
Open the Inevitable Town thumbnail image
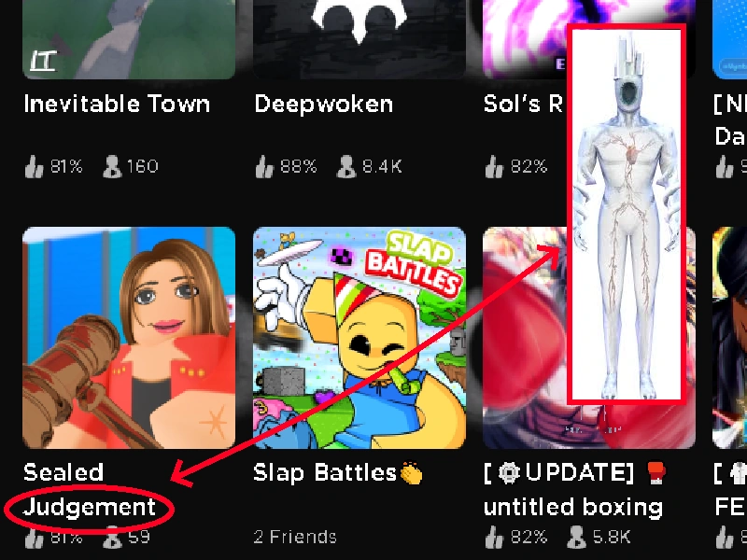pos(129,39)
